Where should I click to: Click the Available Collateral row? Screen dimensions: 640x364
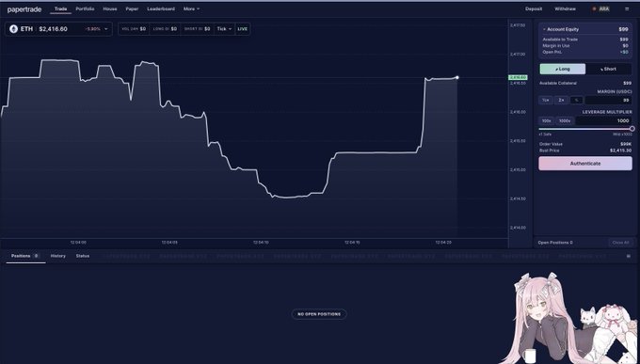[584, 84]
